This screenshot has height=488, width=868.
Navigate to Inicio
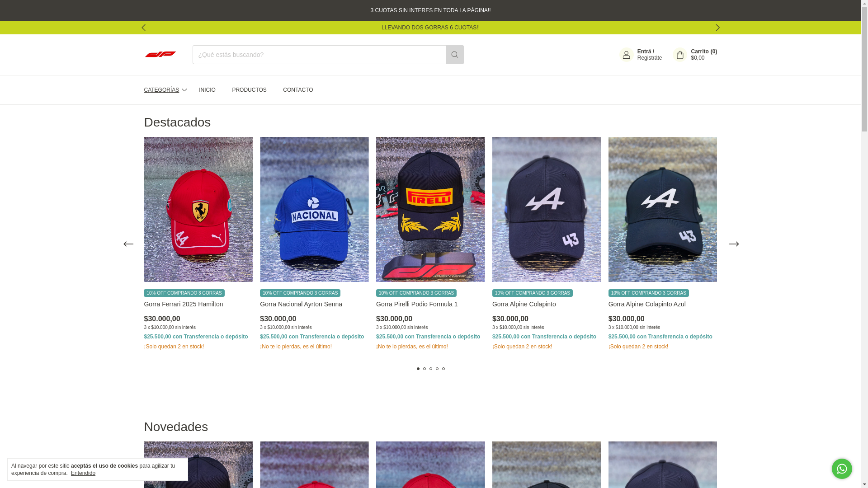[207, 90]
